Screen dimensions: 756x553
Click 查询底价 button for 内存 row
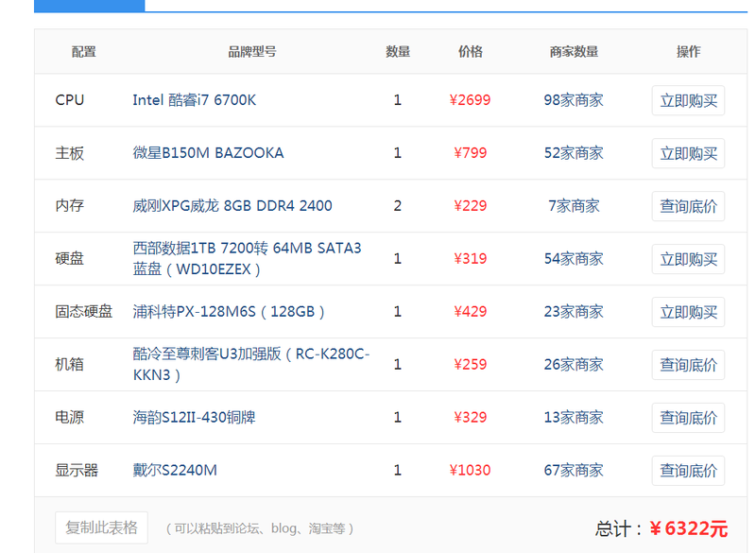(x=688, y=206)
